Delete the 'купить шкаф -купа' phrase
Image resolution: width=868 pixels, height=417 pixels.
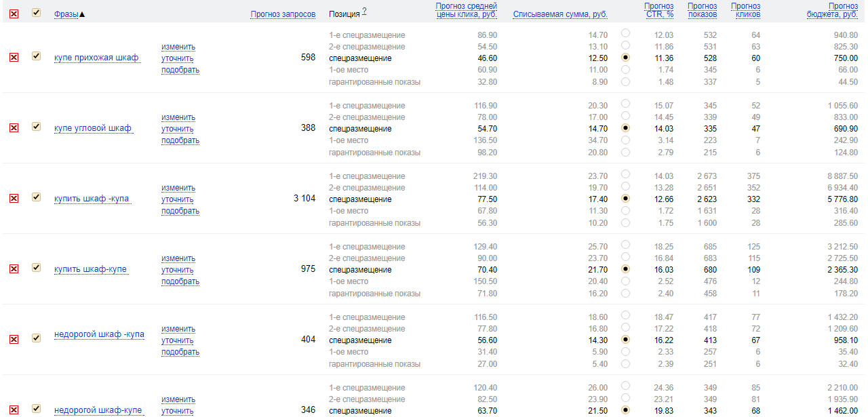click(x=14, y=199)
